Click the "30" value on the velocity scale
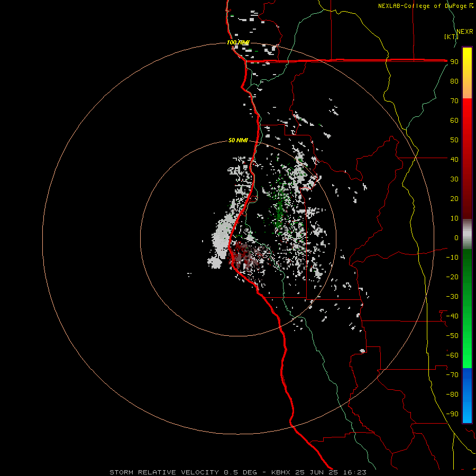 point(454,179)
